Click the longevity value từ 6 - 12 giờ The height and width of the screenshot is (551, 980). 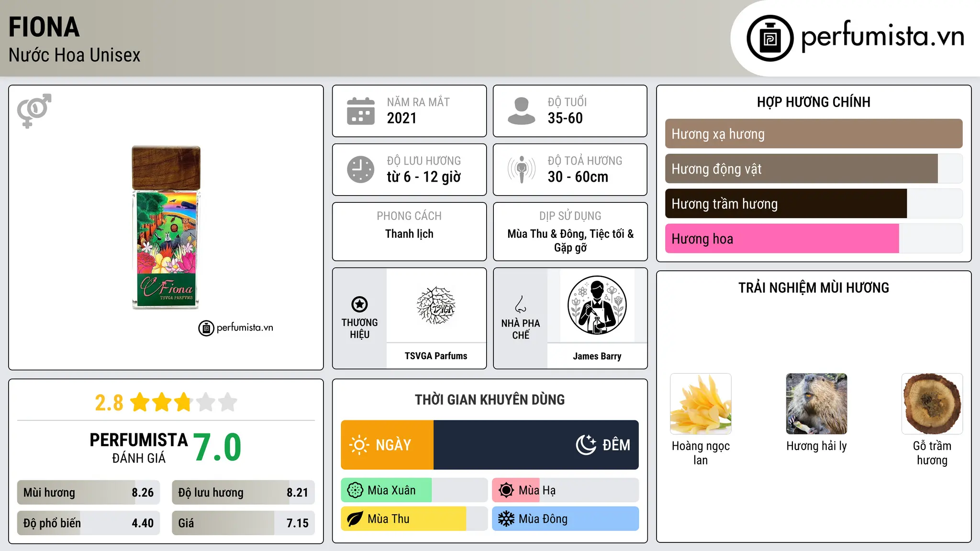[424, 177]
